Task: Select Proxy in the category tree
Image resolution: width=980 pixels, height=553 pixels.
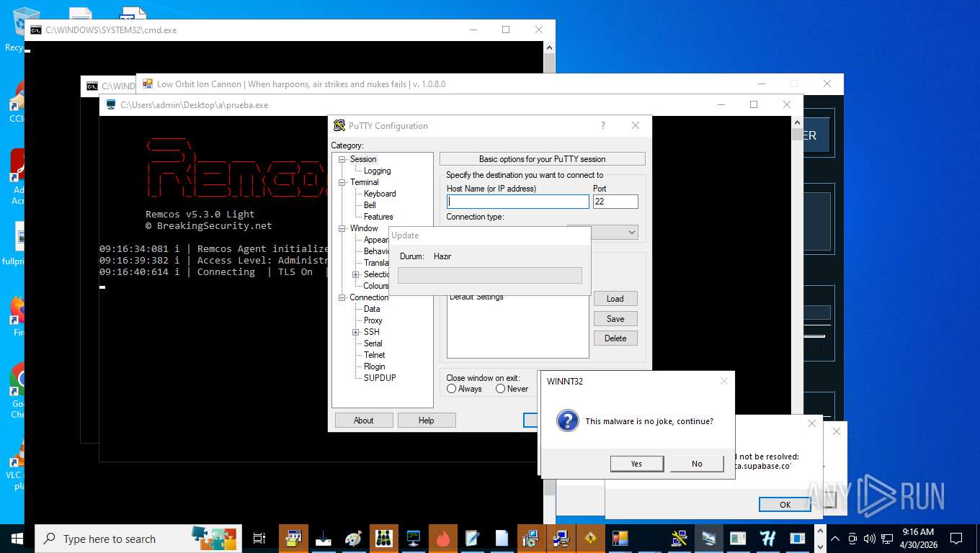Action: 373,320
